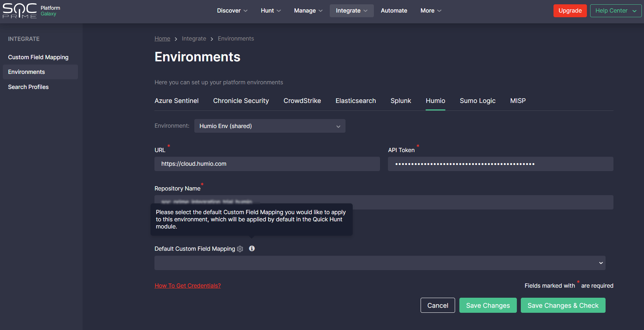Expand the Default Custom Field Mapping select box
644x330 pixels.
(380, 263)
